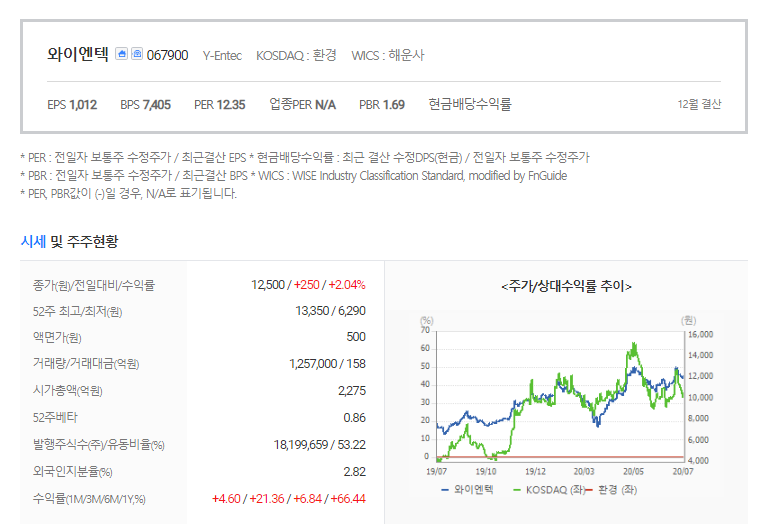The width and height of the screenshot is (768, 524).
Task: Click the KOSDAQ (좌) green legend entry
Action: click(x=549, y=490)
